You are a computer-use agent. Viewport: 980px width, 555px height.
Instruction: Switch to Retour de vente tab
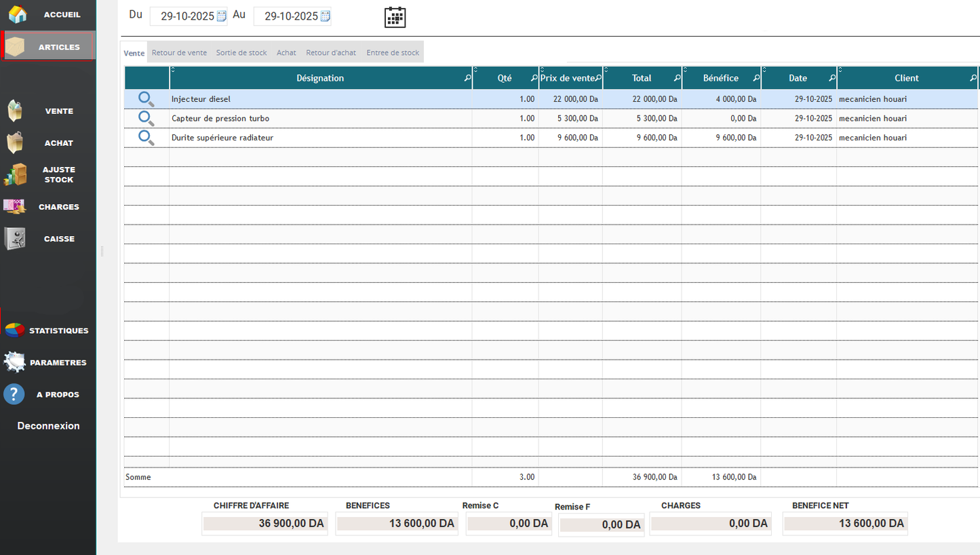tap(179, 53)
